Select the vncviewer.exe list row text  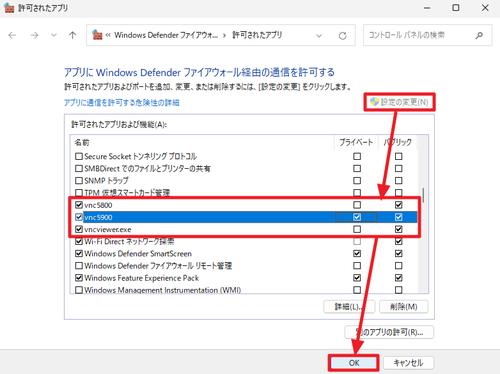108,229
